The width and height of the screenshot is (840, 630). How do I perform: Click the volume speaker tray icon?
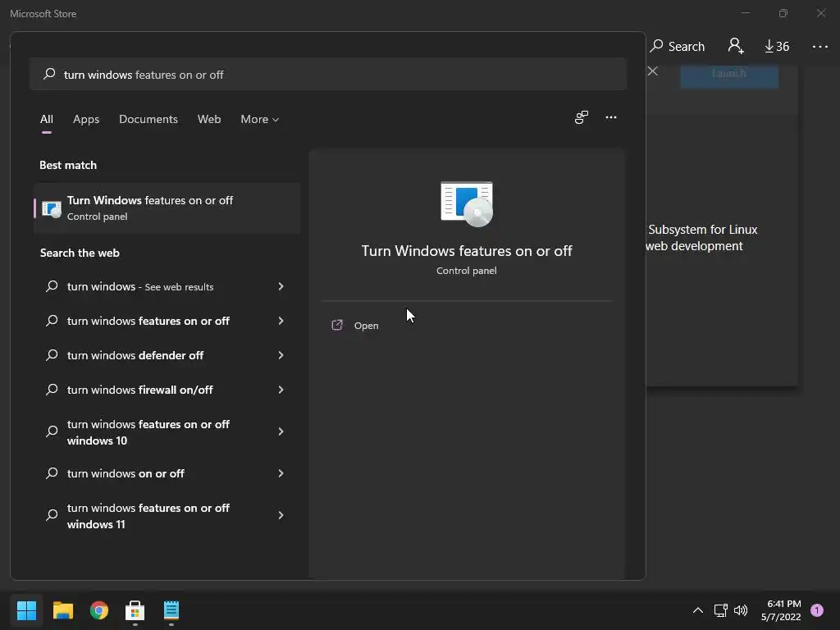click(x=741, y=610)
